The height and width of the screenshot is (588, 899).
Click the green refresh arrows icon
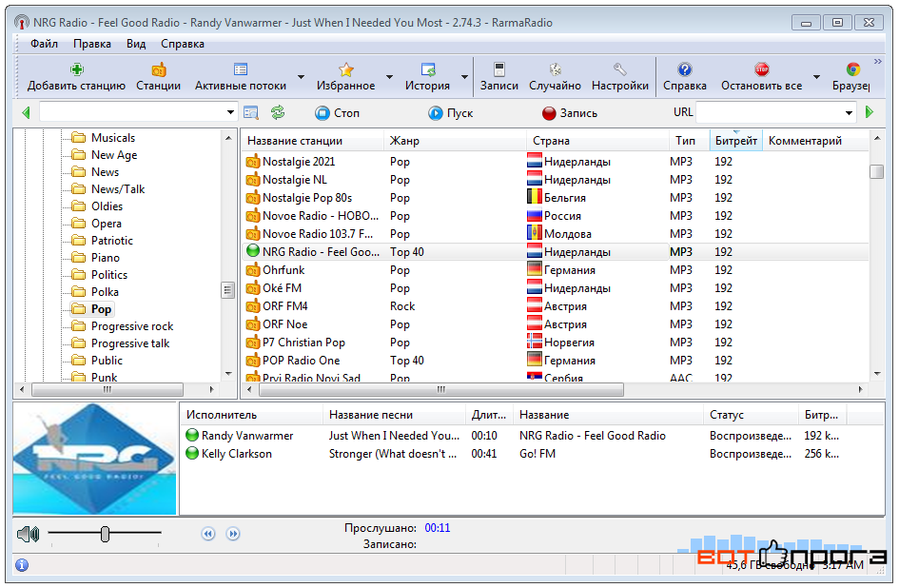click(278, 112)
